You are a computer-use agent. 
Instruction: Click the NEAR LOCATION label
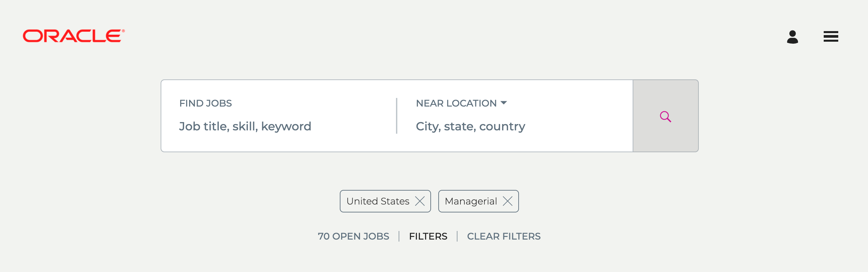click(456, 103)
